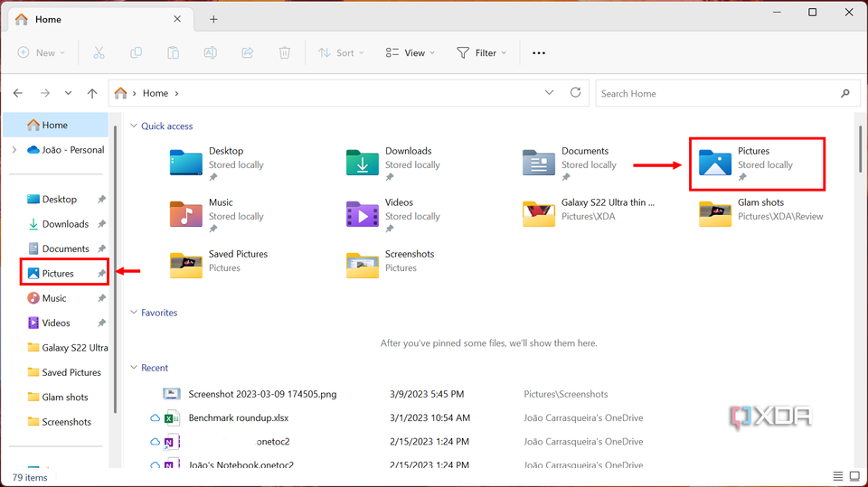Open the See more three-dots menu

(539, 53)
